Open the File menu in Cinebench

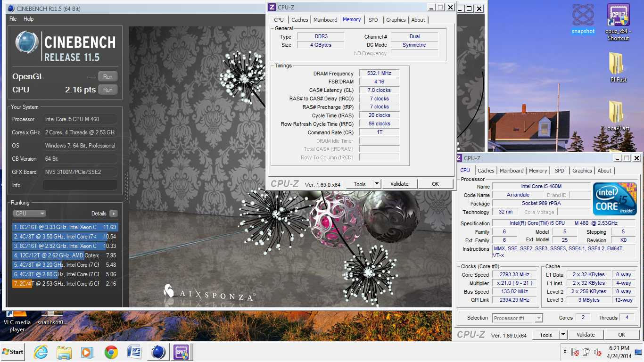(13, 19)
